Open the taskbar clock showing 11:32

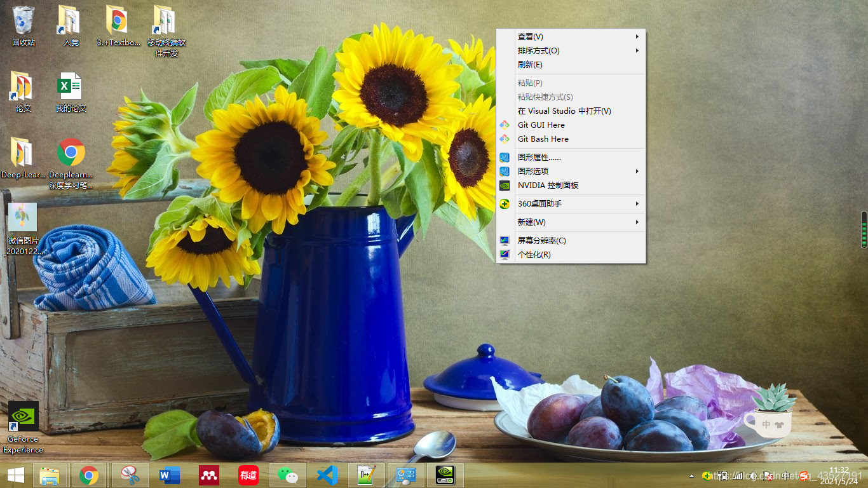pos(839,475)
